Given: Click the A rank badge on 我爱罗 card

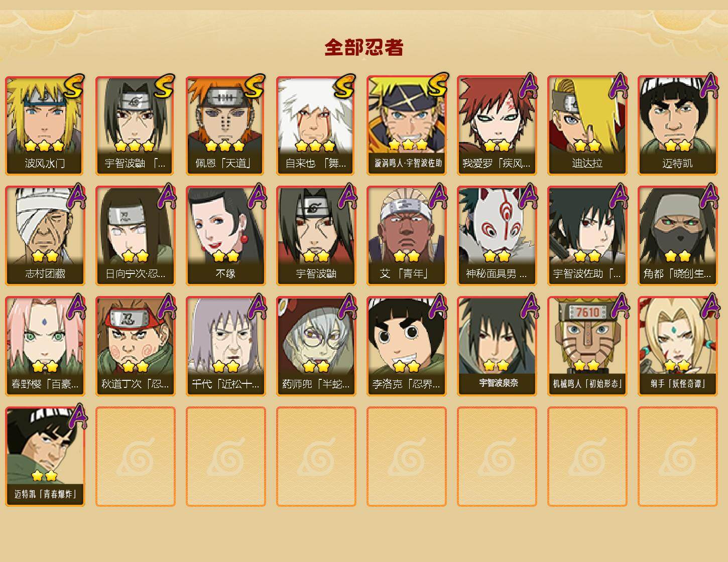Looking at the screenshot, I should 527,86.
